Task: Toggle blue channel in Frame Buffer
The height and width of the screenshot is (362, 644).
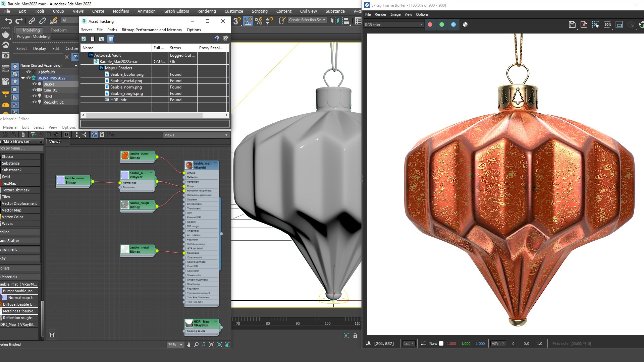Action: tap(453, 24)
